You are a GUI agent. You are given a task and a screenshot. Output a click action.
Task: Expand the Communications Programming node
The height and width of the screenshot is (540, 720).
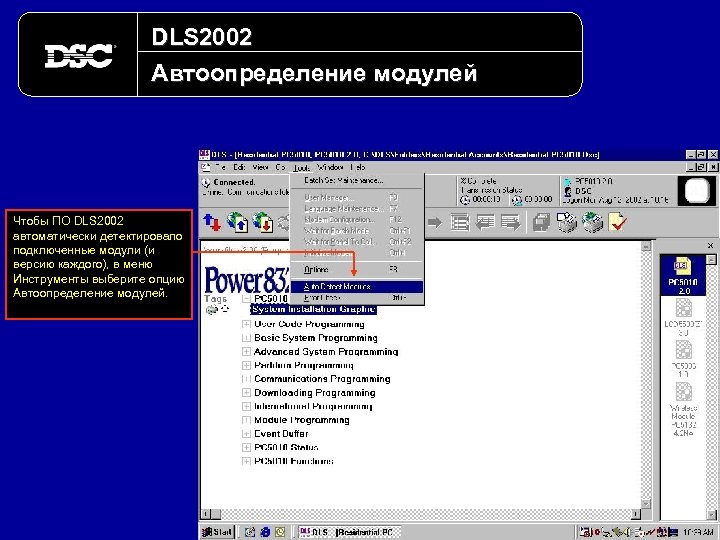pos(247,379)
